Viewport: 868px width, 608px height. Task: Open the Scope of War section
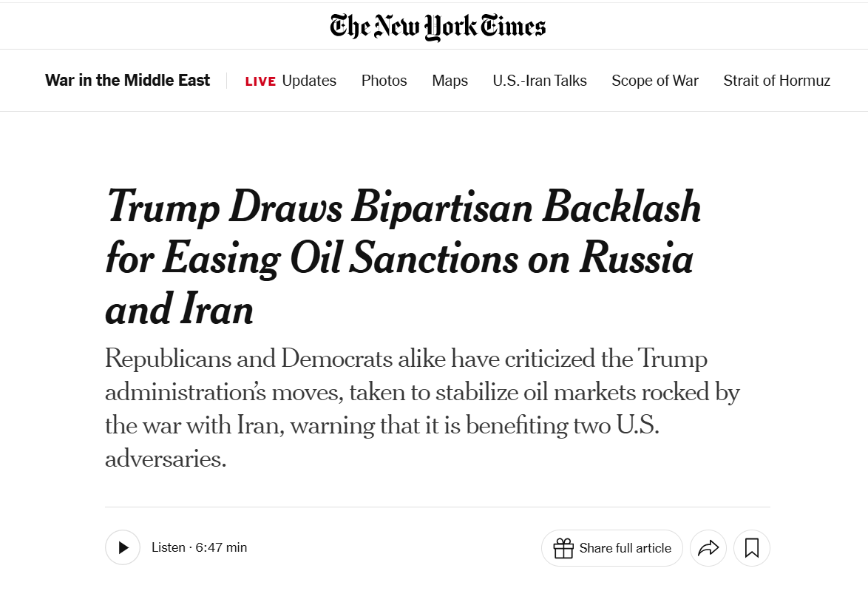[x=654, y=81]
